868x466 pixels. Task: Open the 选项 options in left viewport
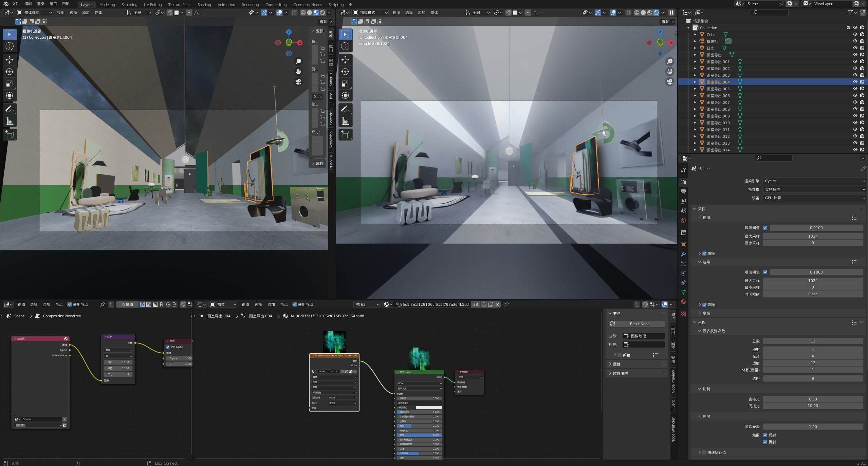point(325,22)
